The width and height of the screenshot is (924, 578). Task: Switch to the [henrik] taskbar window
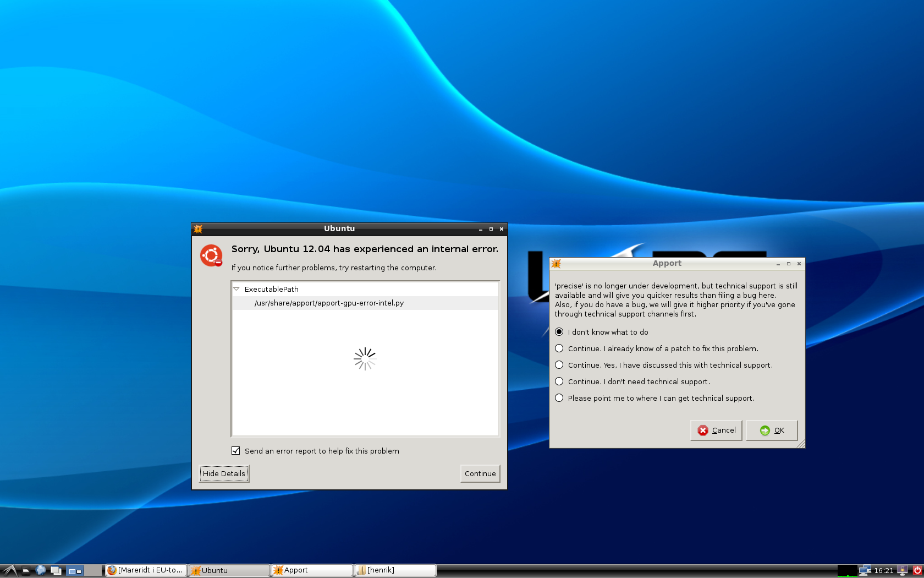[x=395, y=570]
